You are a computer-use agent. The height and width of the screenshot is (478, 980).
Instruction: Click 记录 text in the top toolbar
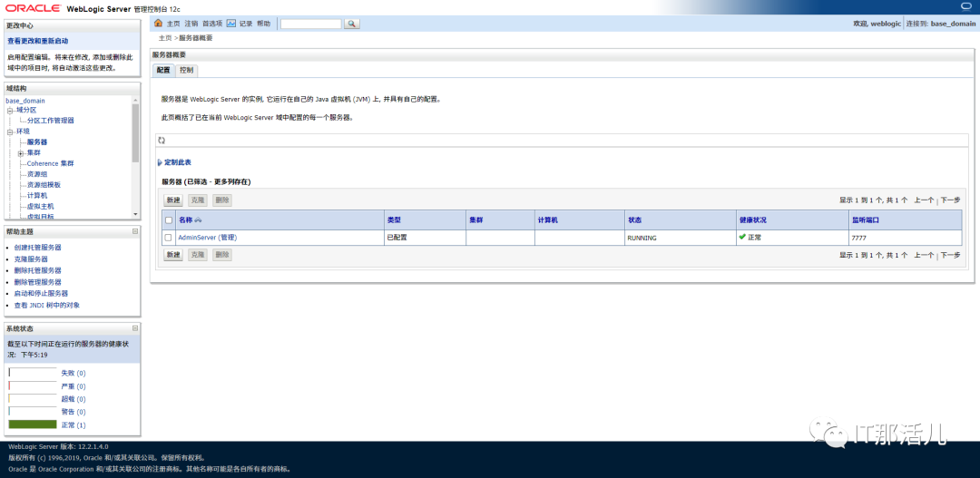click(246, 24)
